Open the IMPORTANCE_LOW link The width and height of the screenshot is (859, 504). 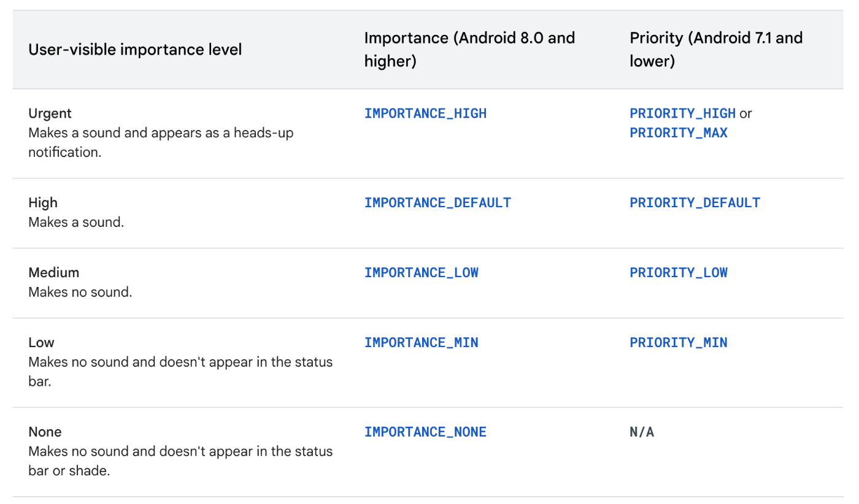tap(422, 273)
